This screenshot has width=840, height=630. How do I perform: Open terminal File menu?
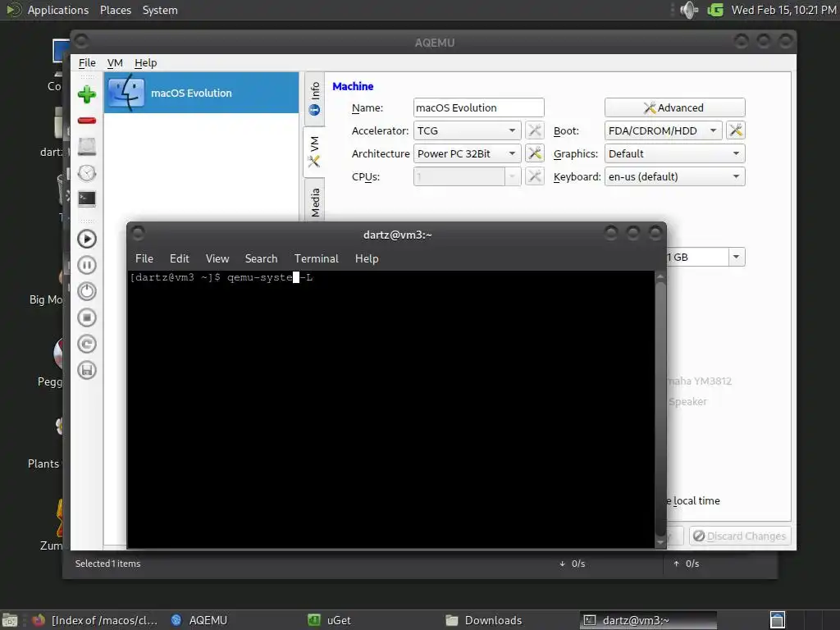pyautogui.click(x=144, y=258)
